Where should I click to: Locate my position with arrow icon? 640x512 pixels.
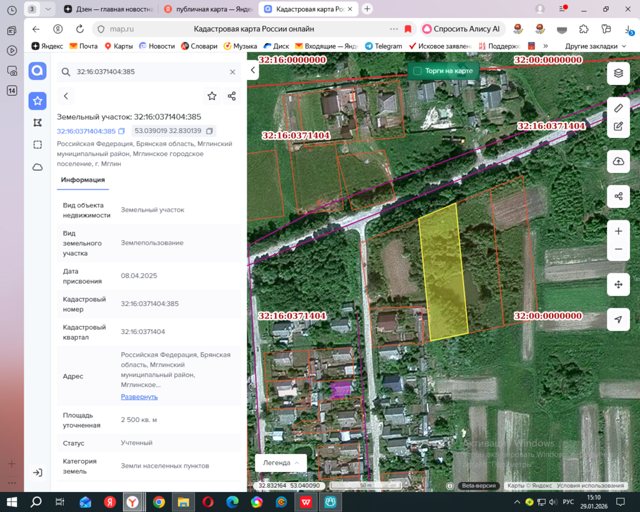click(618, 319)
